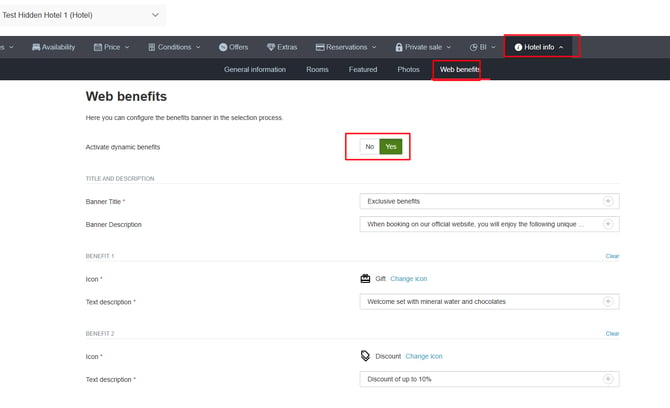Click the Gift label text

[x=380, y=279]
